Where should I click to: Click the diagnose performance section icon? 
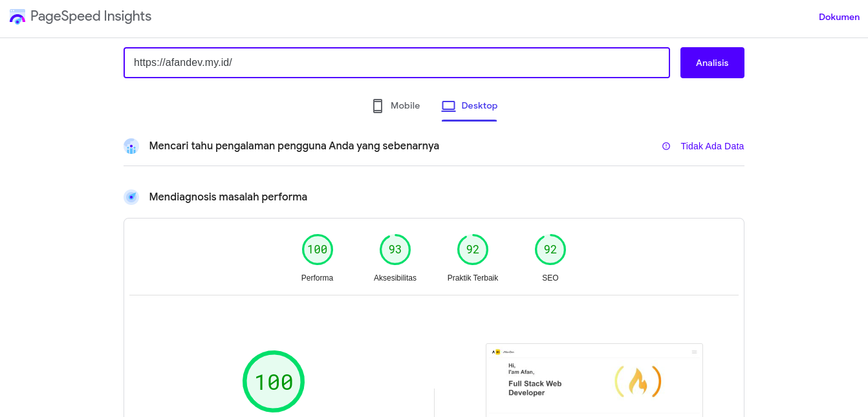pos(131,197)
